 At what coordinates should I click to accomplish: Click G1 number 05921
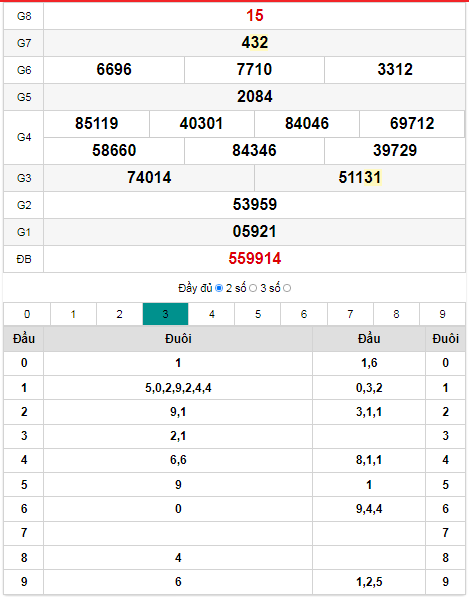pos(255,231)
